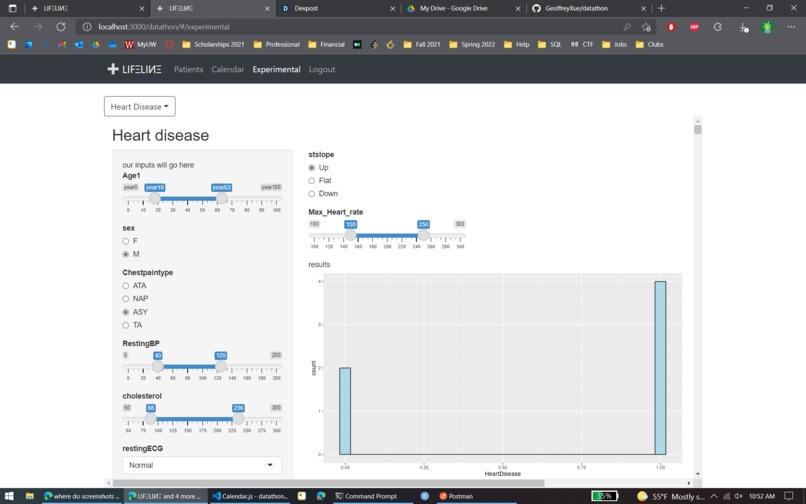Click the Logout nav link
The width and height of the screenshot is (806, 504).
(x=322, y=69)
